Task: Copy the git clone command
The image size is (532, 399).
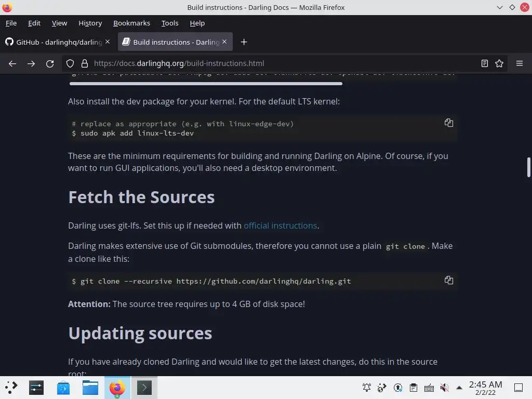Action: click(x=448, y=280)
